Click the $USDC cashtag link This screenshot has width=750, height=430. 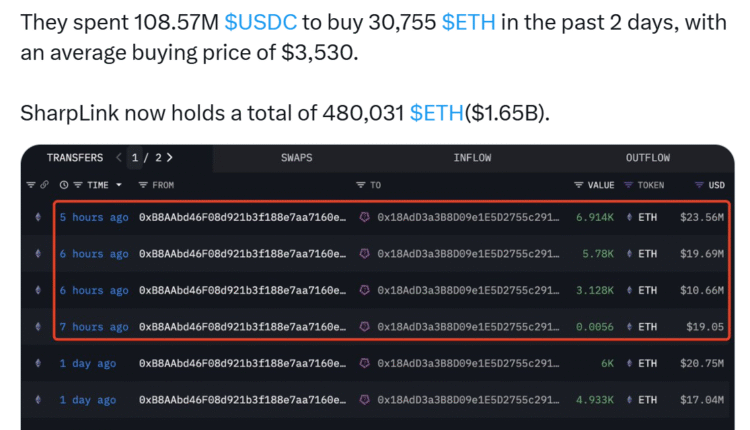pos(259,21)
